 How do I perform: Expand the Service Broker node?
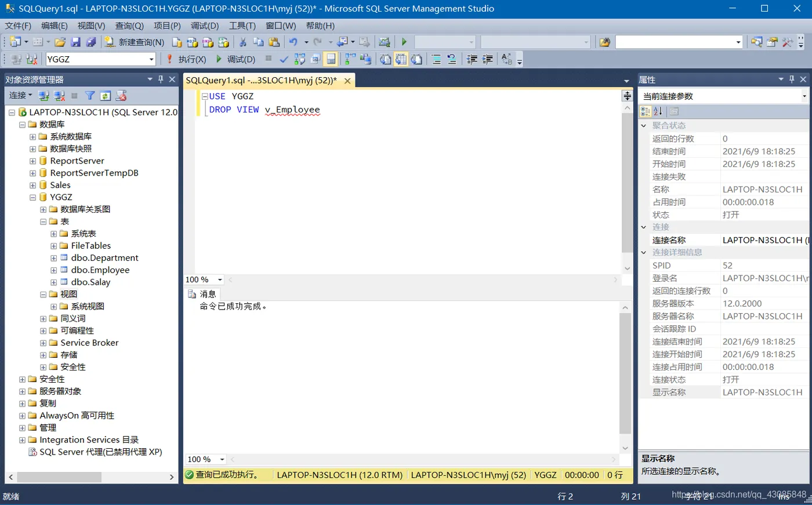[x=43, y=343]
